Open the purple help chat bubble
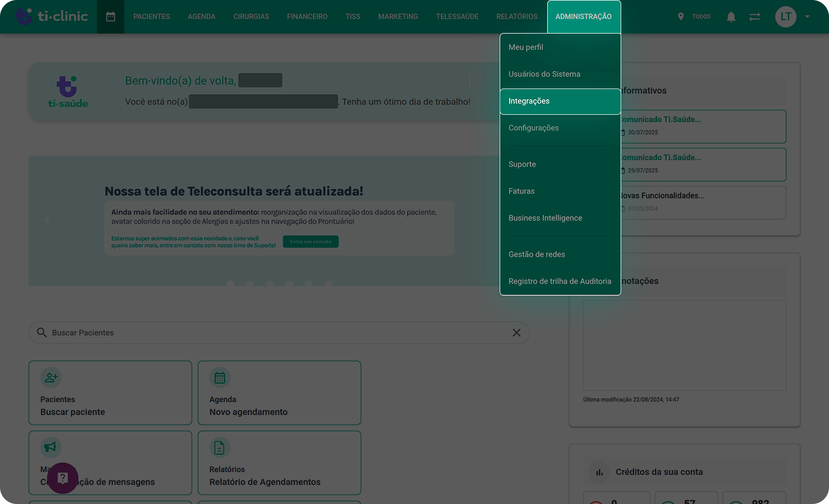 click(x=63, y=478)
